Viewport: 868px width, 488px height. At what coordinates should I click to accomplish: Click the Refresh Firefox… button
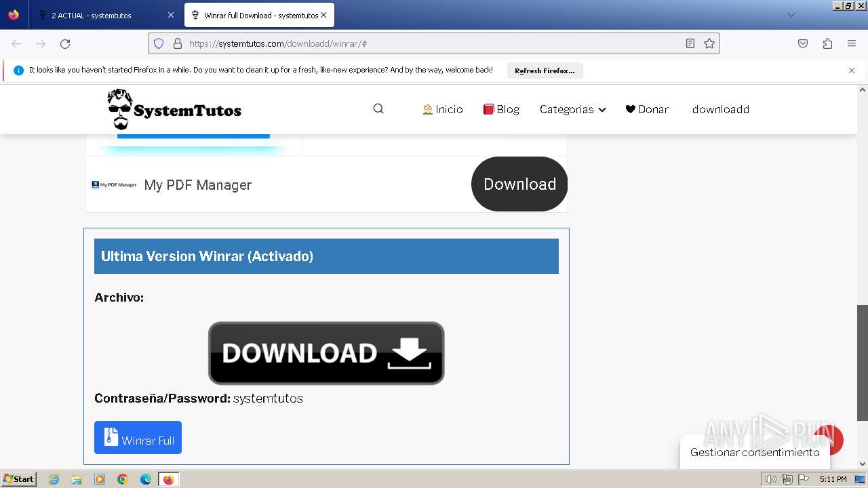pyautogui.click(x=545, y=70)
